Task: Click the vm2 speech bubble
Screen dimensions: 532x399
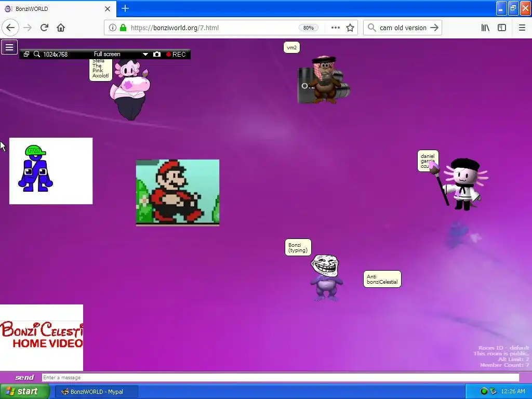Action: [x=291, y=47]
